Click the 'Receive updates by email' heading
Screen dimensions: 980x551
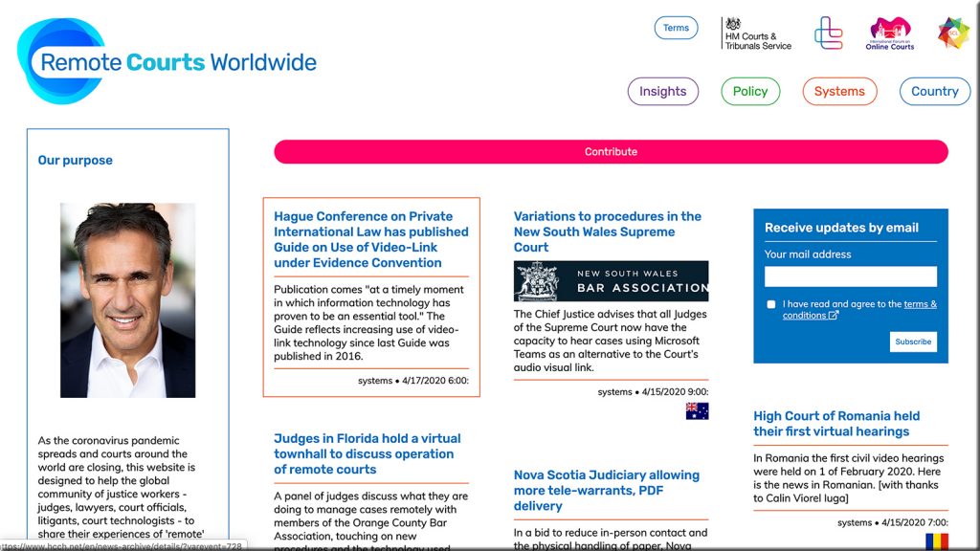(841, 228)
